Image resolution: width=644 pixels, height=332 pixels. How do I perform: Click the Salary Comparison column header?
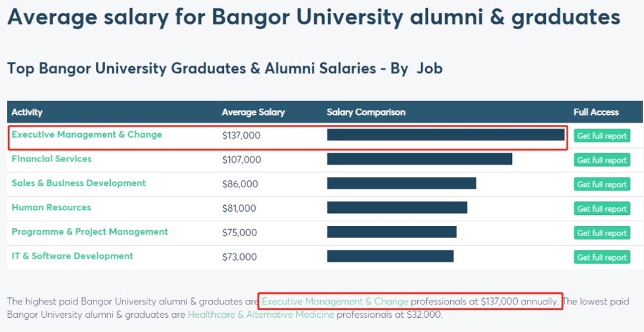click(366, 112)
